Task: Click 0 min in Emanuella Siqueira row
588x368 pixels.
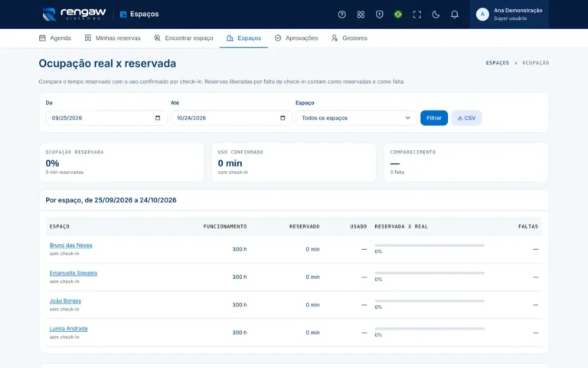Action: point(312,277)
